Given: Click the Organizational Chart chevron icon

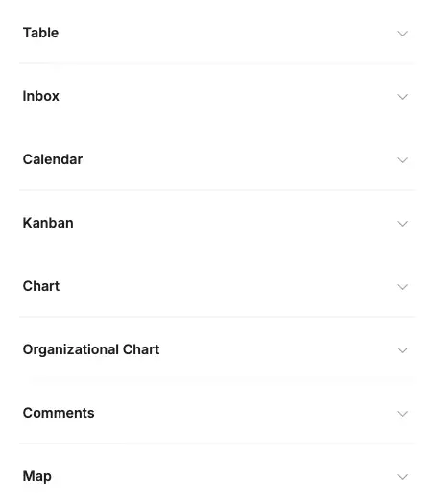Looking at the screenshot, I should [403, 349].
